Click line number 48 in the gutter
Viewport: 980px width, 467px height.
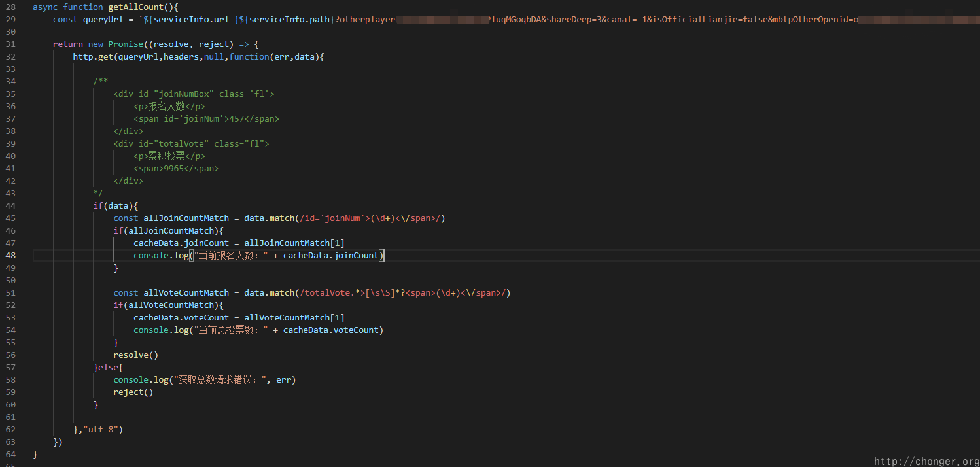point(10,255)
